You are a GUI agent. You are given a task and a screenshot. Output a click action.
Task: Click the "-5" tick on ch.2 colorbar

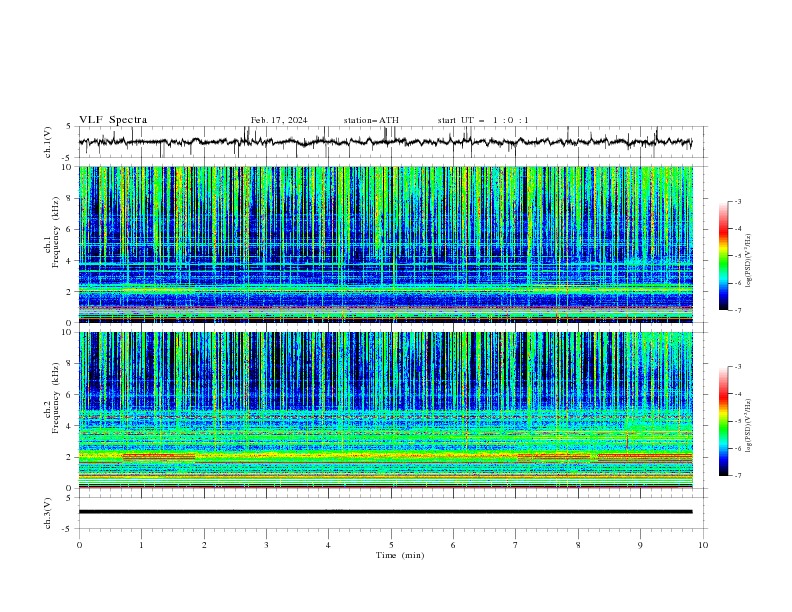click(x=737, y=421)
